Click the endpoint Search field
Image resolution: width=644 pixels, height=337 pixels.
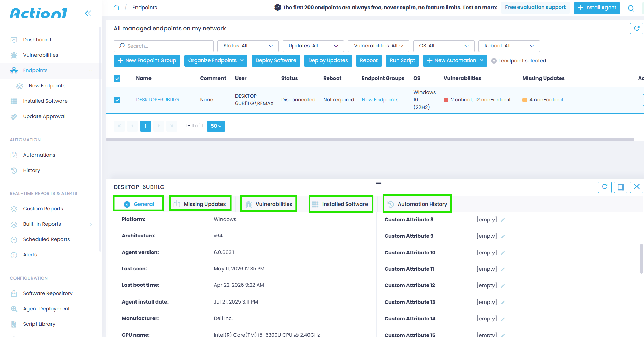[163, 46]
